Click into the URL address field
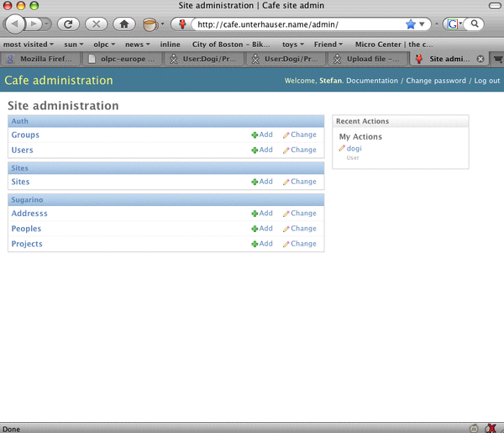This screenshot has width=504, height=433. point(294,24)
